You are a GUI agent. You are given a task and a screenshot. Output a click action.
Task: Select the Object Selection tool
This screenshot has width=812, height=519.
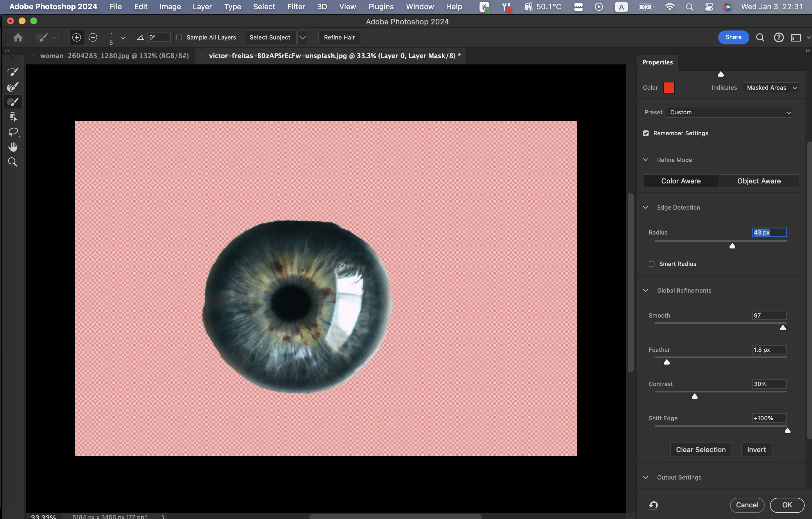(12, 117)
